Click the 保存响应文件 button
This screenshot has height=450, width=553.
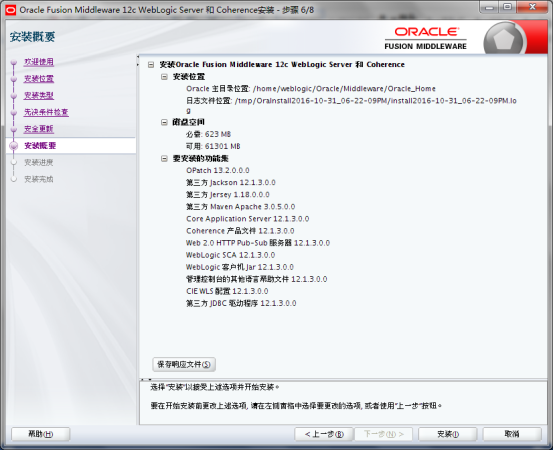coord(184,364)
